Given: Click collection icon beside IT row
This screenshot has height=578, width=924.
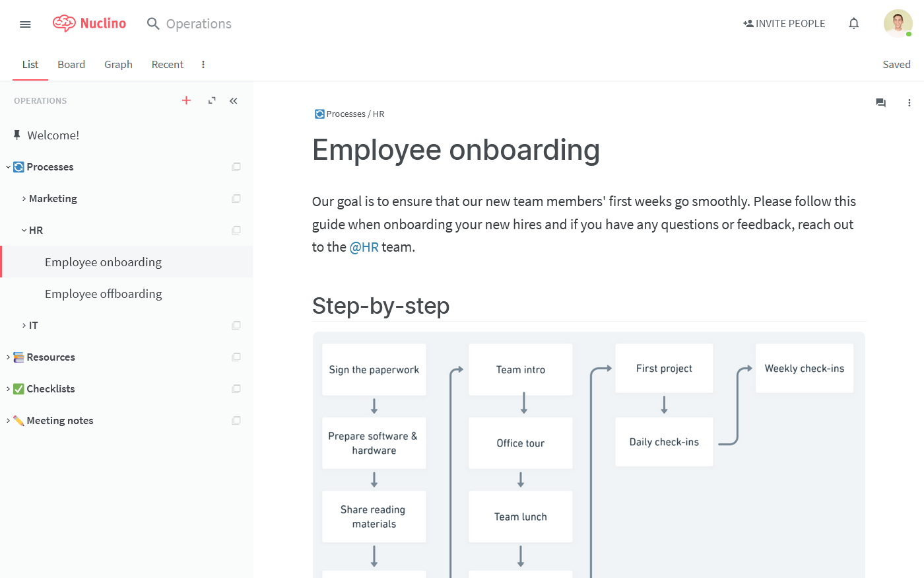Looking at the screenshot, I should click(x=236, y=326).
